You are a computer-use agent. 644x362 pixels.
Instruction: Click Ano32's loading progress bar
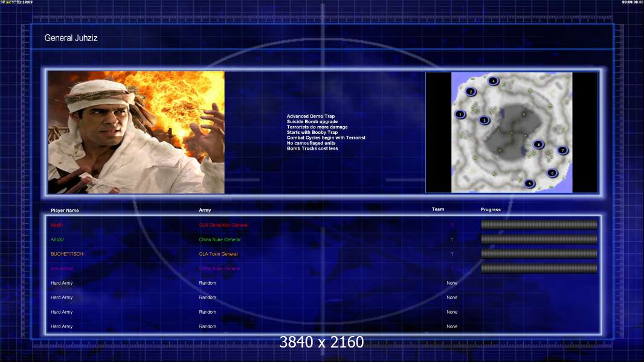coord(539,240)
